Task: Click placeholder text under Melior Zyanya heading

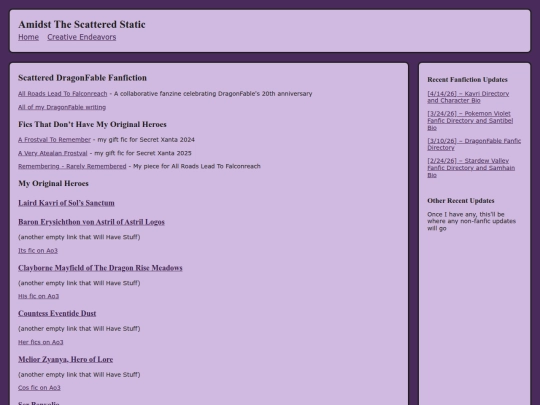Action: pyautogui.click(x=79, y=374)
